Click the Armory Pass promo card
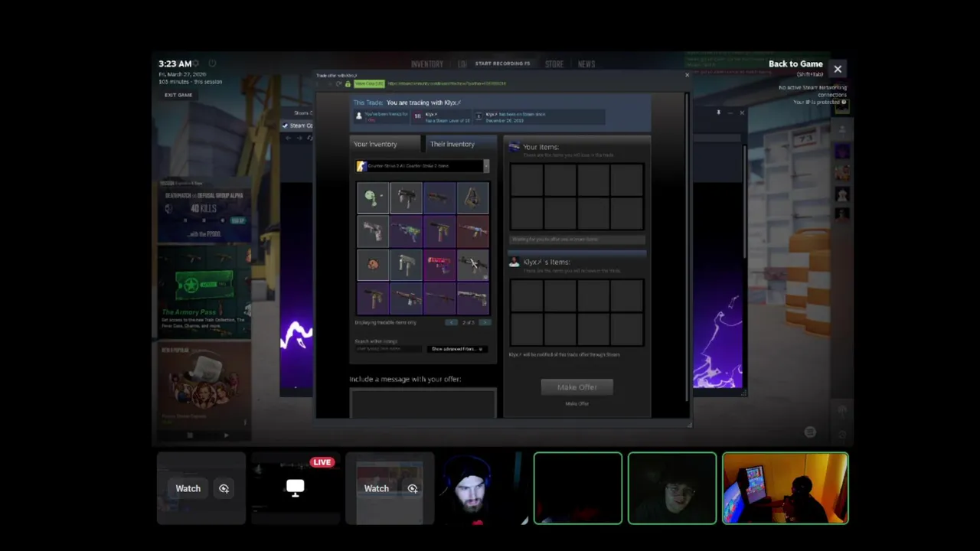 (204, 292)
